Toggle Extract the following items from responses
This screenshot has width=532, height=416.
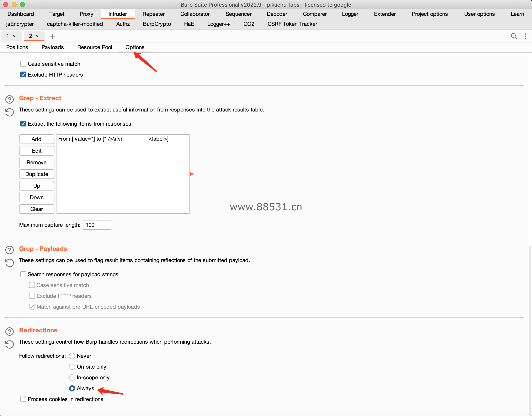(x=23, y=124)
